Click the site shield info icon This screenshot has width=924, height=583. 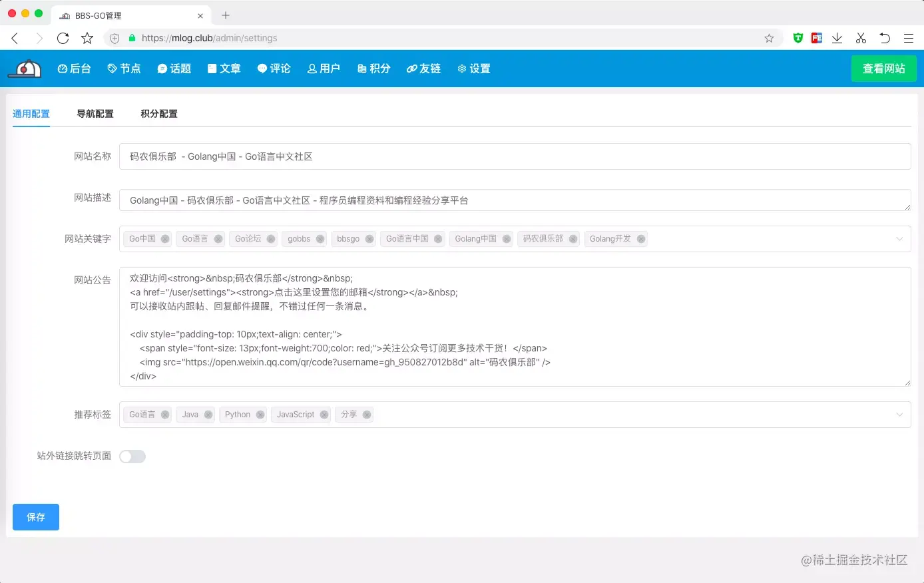tap(115, 39)
